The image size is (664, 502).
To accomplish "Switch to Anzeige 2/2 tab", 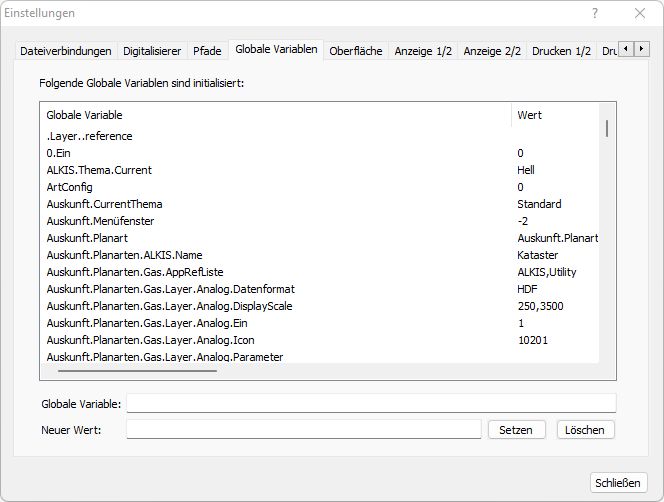I will point(492,51).
